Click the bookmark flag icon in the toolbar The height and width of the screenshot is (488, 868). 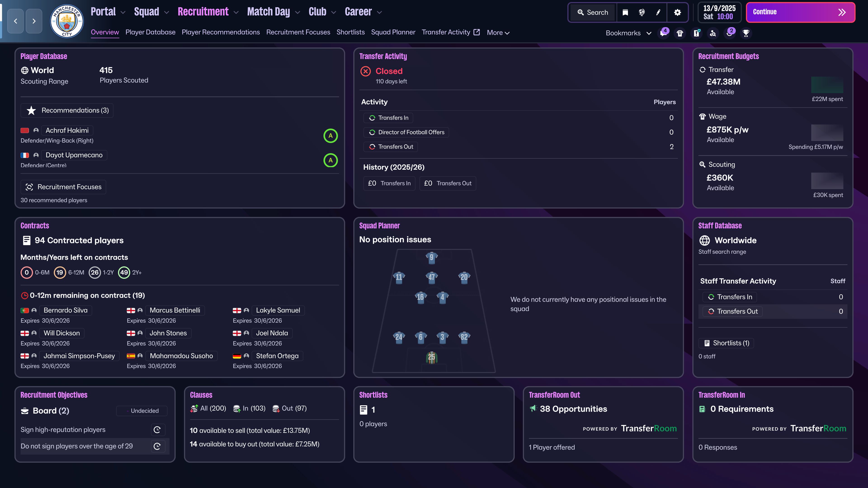[625, 12]
